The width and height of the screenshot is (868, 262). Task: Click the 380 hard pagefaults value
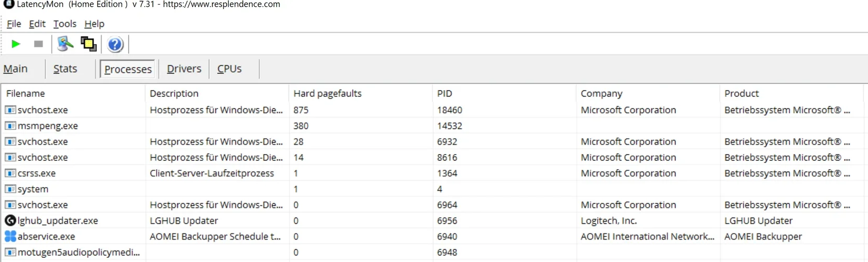(x=301, y=126)
